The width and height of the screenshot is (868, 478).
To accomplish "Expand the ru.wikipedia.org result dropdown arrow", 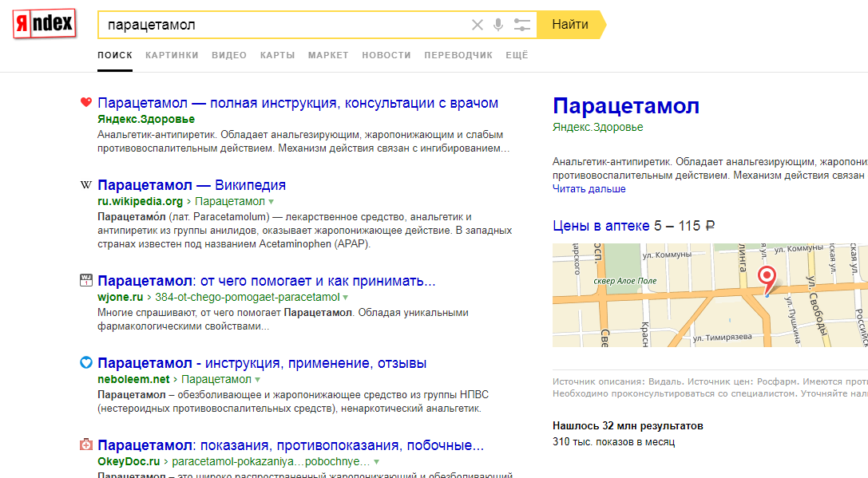I will [x=271, y=202].
